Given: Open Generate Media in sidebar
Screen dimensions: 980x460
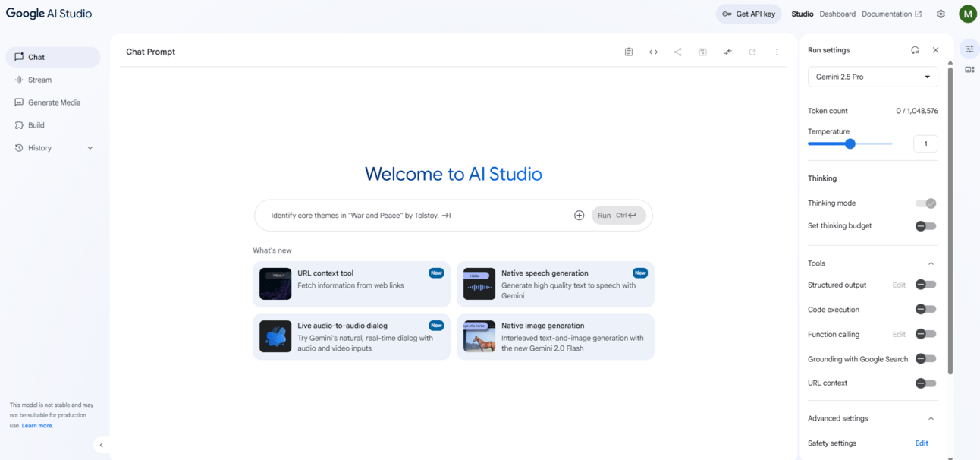Looking at the screenshot, I should [x=53, y=102].
